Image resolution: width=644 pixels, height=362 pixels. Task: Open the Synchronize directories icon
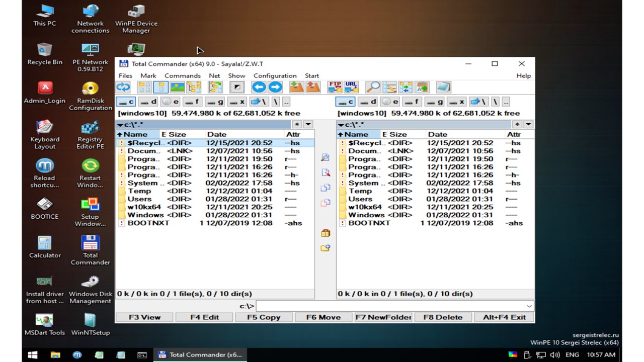[x=406, y=87]
